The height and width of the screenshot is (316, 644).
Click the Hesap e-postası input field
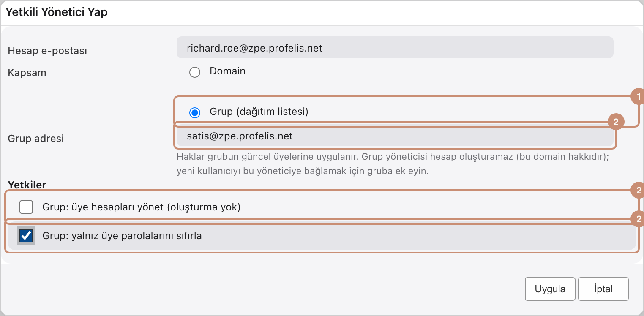tap(395, 47)
